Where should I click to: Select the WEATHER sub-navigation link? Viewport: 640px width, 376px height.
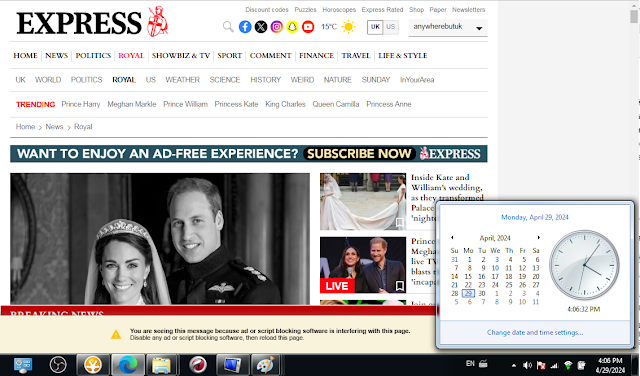182,80
